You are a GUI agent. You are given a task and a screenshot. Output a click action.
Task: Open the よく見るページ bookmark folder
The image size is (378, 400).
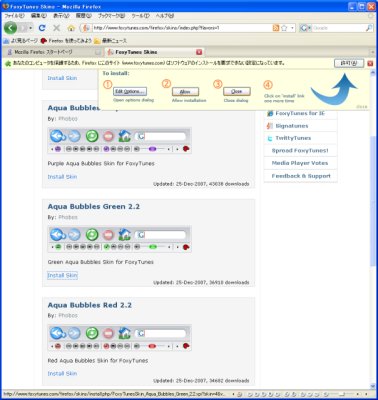20,41
